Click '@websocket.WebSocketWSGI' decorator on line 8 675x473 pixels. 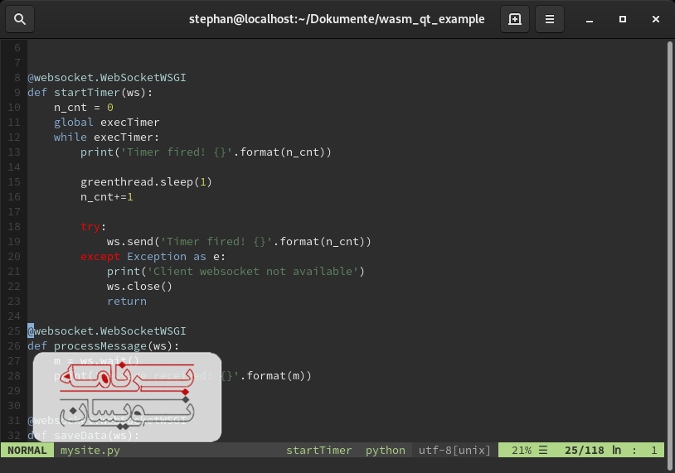[x=107, y=77]
